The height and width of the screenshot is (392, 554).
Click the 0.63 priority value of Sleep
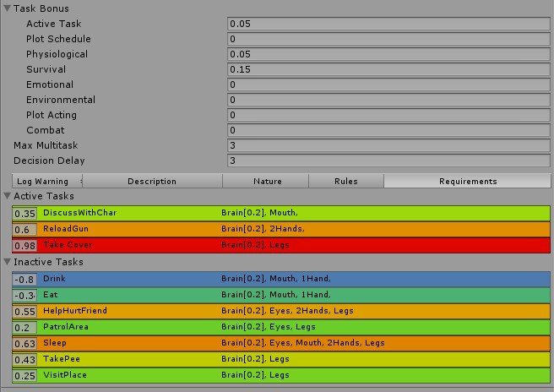pos(24,344)
